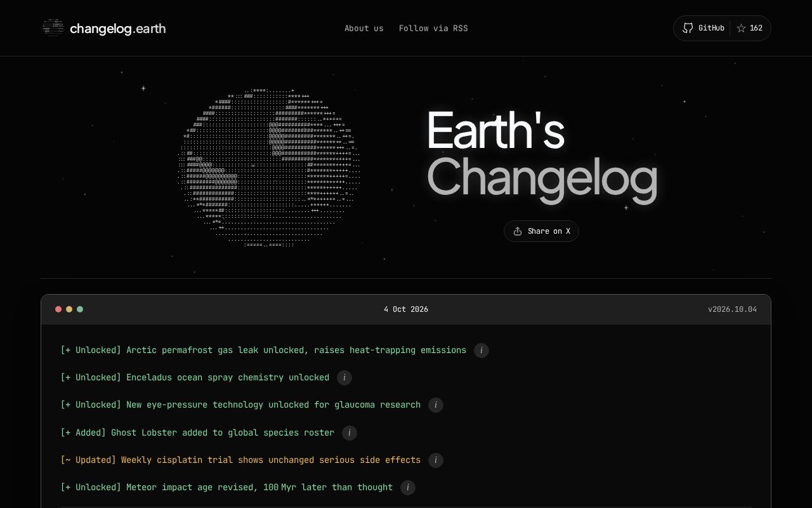Go to changelog.earth home via site title

click(118, 29)
